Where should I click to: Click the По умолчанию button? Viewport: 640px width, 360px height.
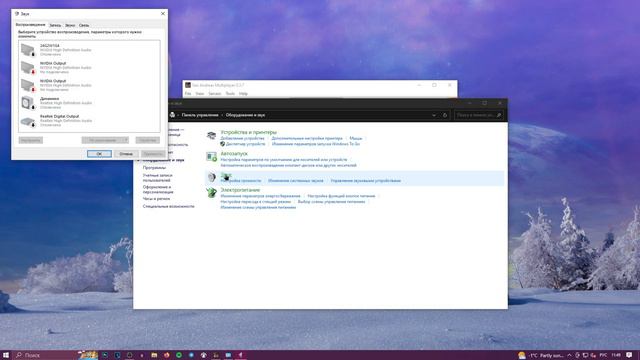pyautogui.click(x=102, y=140)
